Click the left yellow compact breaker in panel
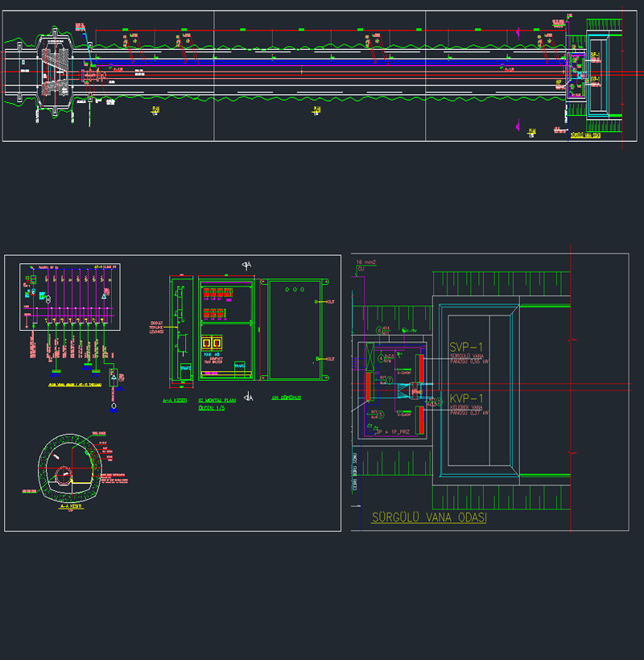Image resolution: width=644 pixels, height=660 pixels. (x=205, y=344)
